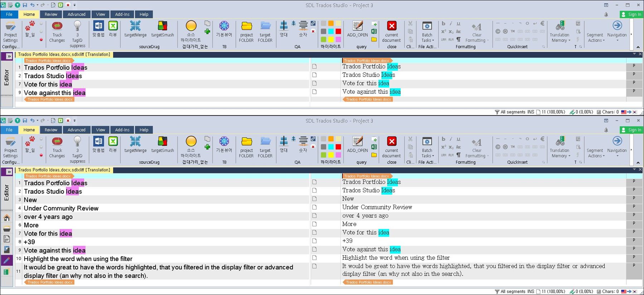Open the Files view icon in lower sidebar
The height and width of the screenshot is (295, 644).
tap(6, 239)
